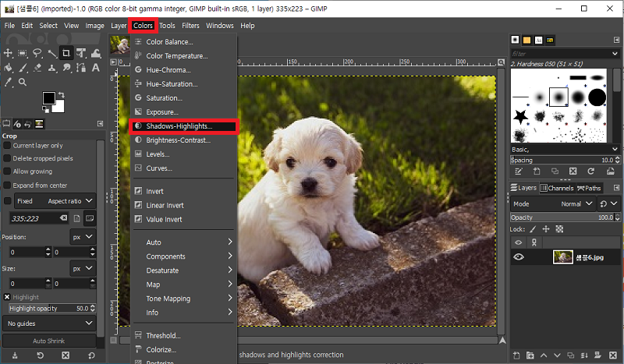624x364 pixels.
Task: Select the Move tool
Action: point(8,53)
